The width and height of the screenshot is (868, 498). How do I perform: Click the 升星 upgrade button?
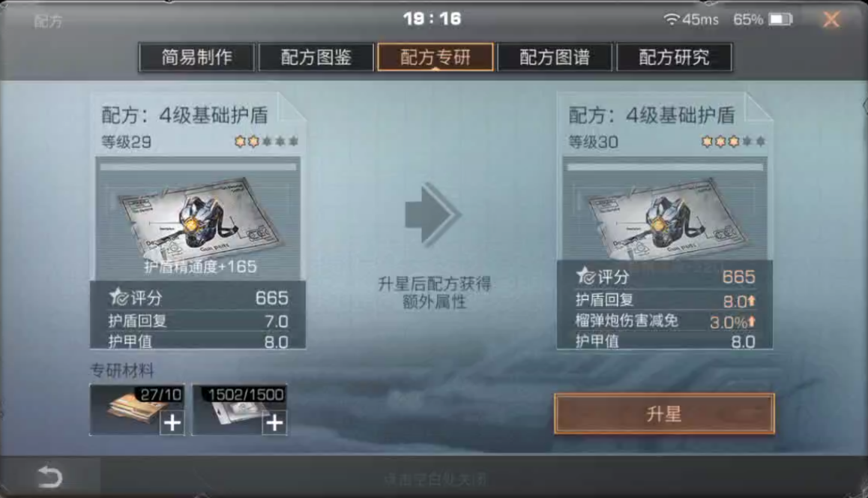[x=664, y=414]
